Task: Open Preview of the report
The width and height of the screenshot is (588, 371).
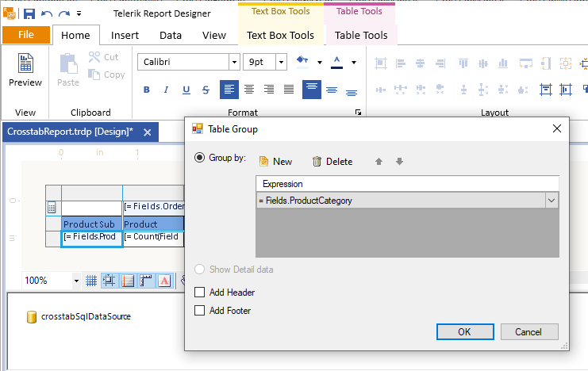Action: 25,70
